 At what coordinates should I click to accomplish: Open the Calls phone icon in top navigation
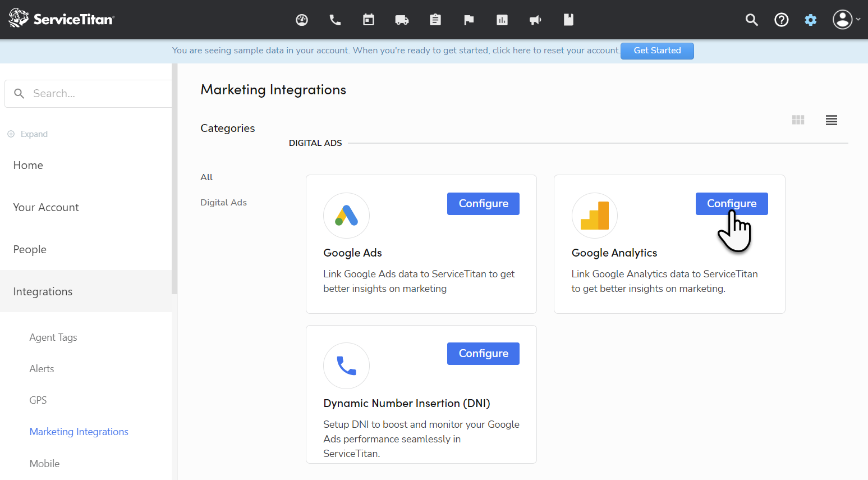tap(335, 20)
